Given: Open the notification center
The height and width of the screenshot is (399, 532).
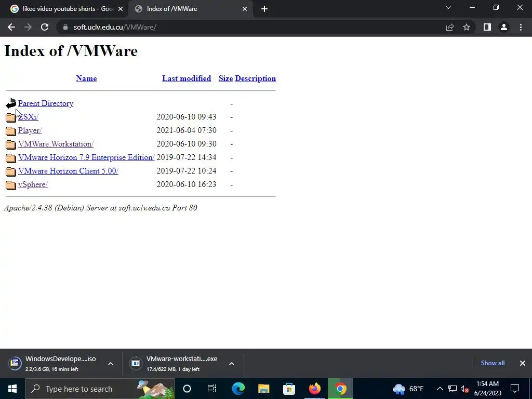Looking at the screenshot, I should point(515,389).
